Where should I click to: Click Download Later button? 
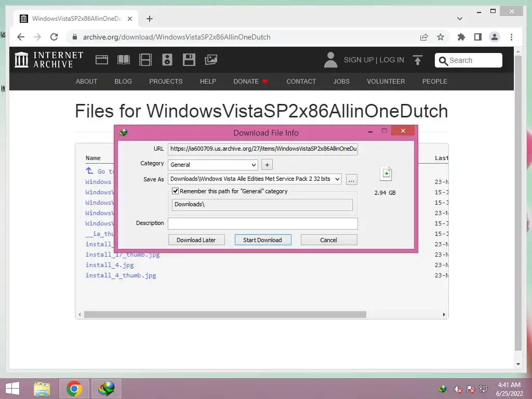point(196,240)
